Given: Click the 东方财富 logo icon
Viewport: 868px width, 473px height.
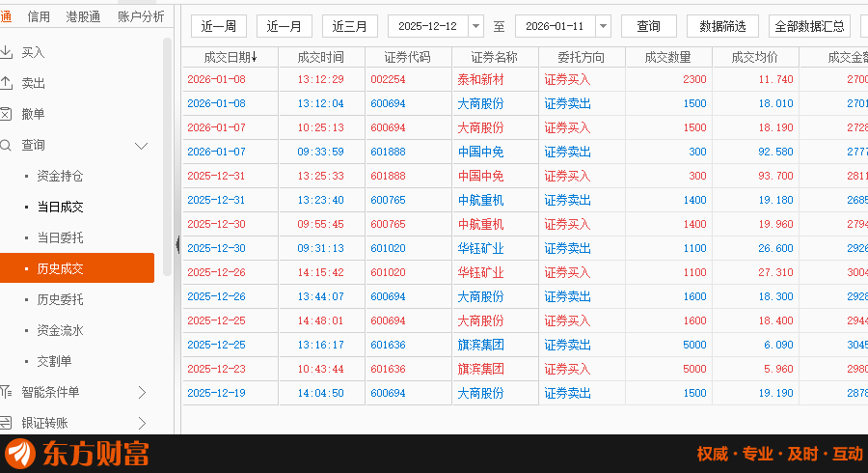Looking at the screenshot, I should tap(19, 454).
